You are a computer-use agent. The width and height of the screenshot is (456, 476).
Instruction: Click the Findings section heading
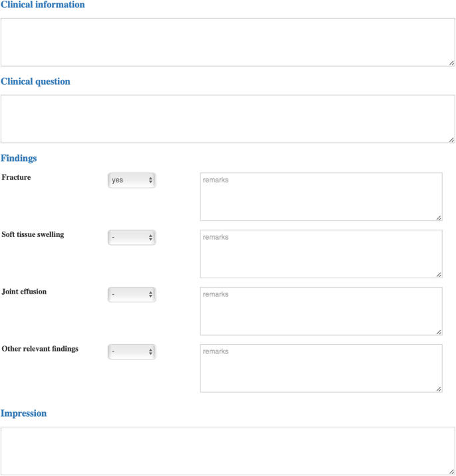click(x=19, y=158)
